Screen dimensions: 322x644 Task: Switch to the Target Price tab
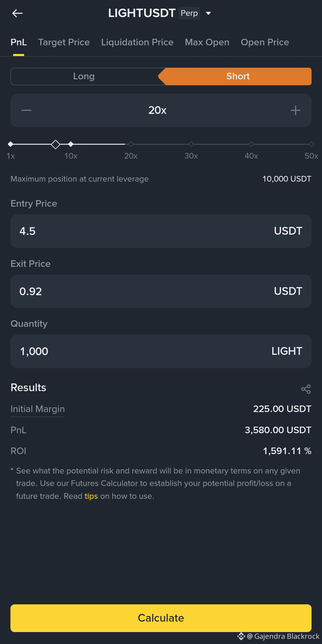(64, 42)
